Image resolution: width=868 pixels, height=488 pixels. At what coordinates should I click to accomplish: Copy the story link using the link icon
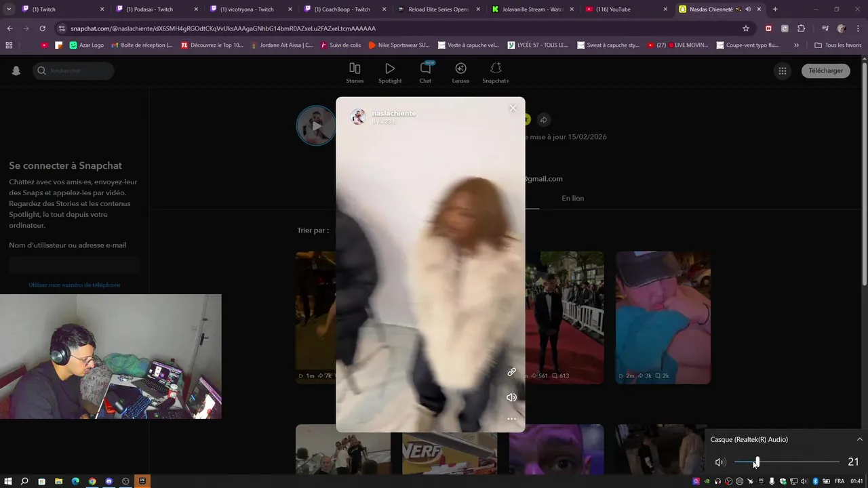tap(511, 371)
